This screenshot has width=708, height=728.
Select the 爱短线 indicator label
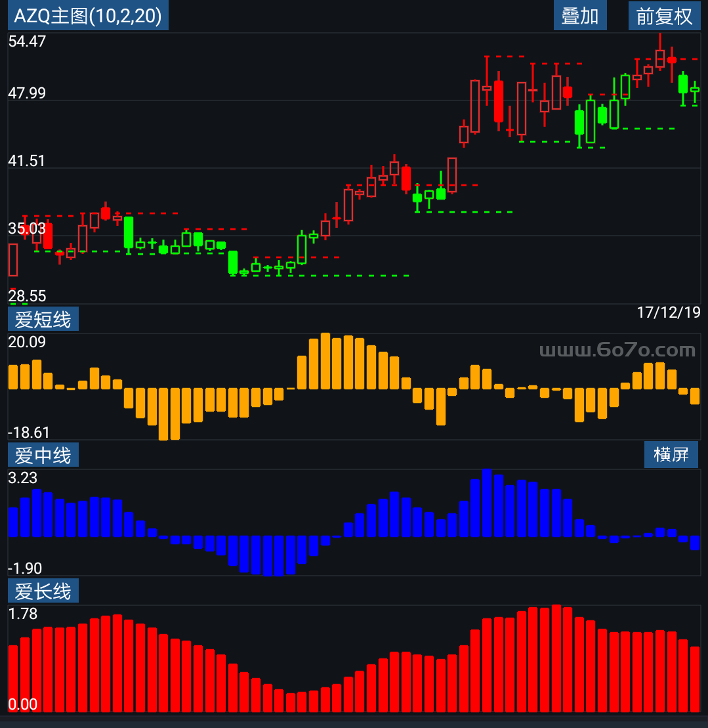pos(43,320)
